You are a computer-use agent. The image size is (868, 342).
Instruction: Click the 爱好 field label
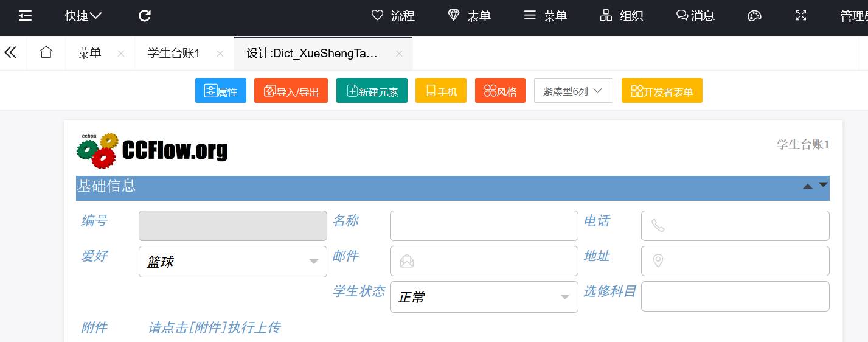[x=94, y=256]
